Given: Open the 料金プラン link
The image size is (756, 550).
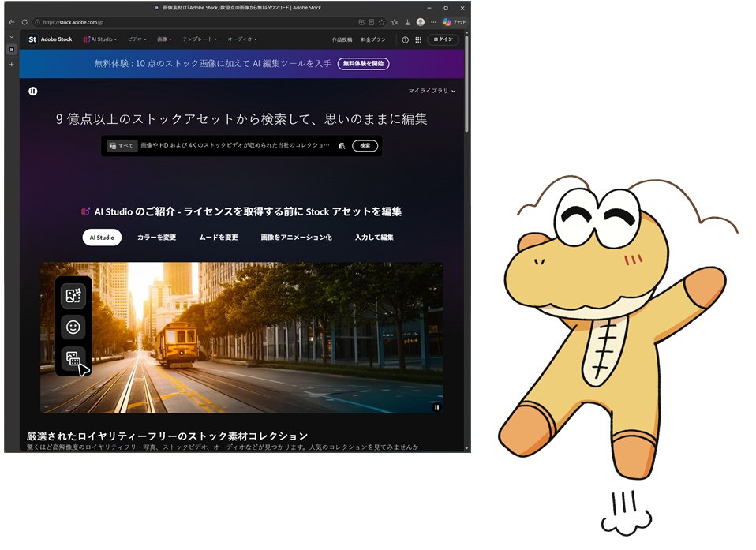Looking at the screenshot, I should pos(373,40).
